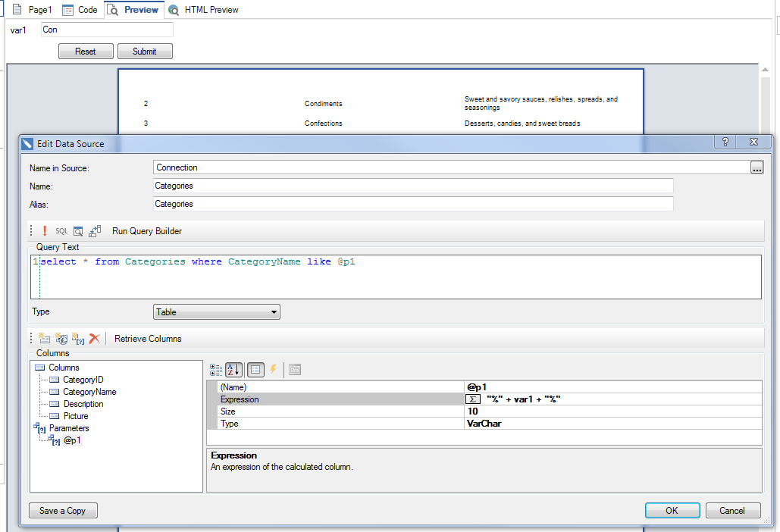Screen dimensions: 780x532
Task: Toggle the Properties view button
Action: (x=255, y=369)
